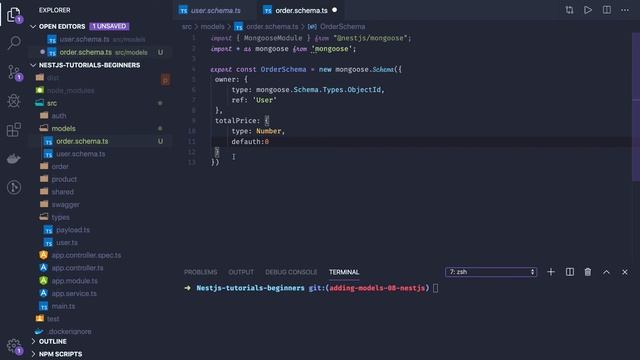
Task: Expand the auth folder
Action: [x=100, y=116]
